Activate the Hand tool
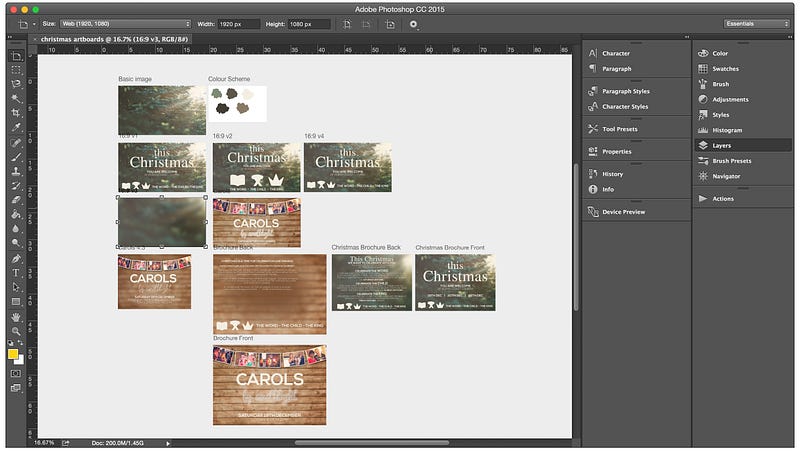 tap(16, 316)
